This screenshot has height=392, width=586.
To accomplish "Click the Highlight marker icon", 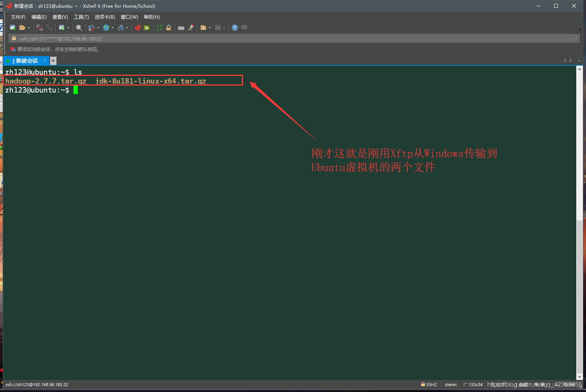I will (x=191, y=28).
